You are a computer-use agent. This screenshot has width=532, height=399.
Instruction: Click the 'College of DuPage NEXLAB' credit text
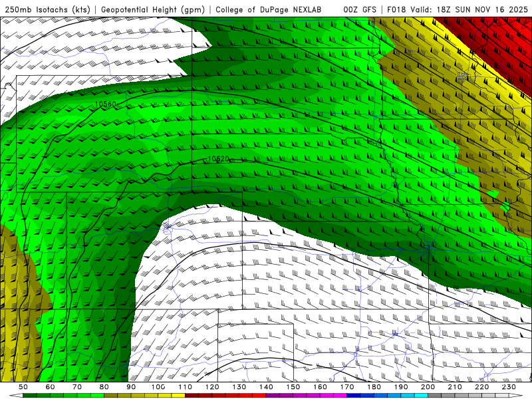tap(269, 9)
